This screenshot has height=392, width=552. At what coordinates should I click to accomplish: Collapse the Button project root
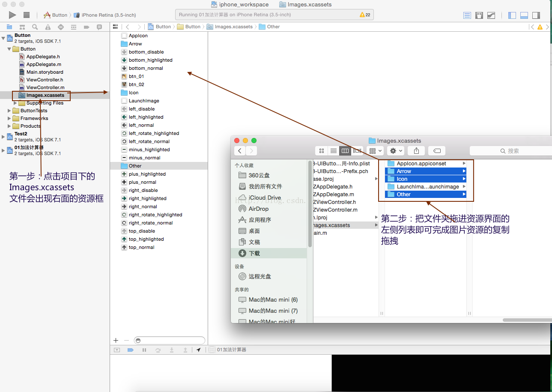[x=3, y=38]
